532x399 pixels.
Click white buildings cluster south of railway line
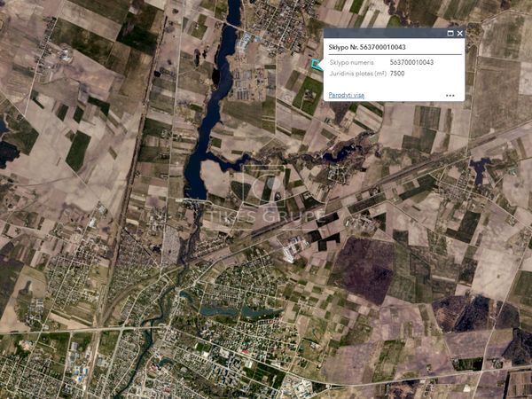click(x=289, y=251)
